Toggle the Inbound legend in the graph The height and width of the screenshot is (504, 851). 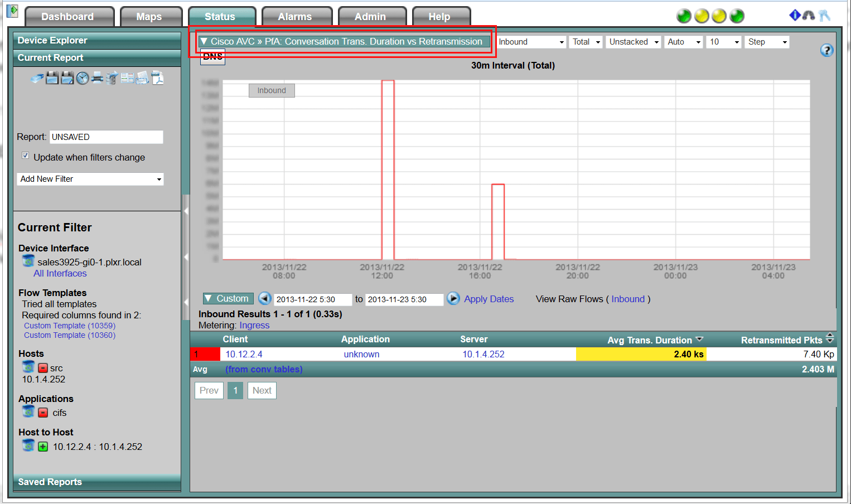(x=272, y=90)
